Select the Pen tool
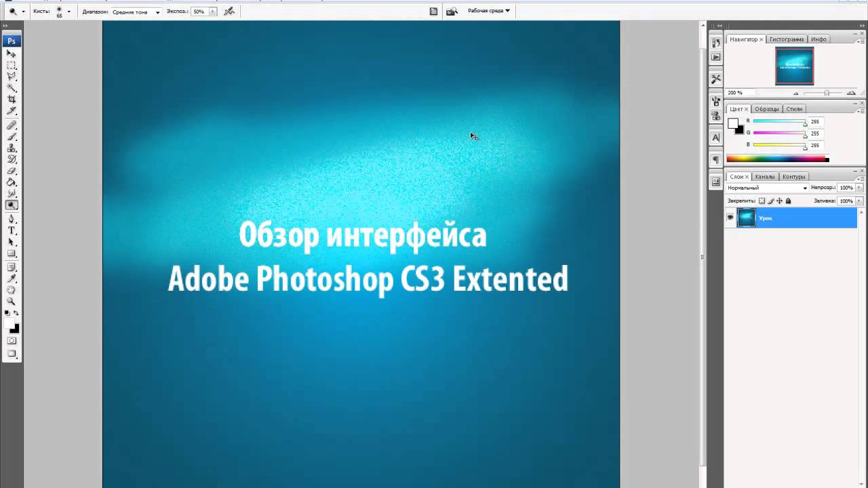This screenshot has height=488, width=868. (x=12, y=219)
